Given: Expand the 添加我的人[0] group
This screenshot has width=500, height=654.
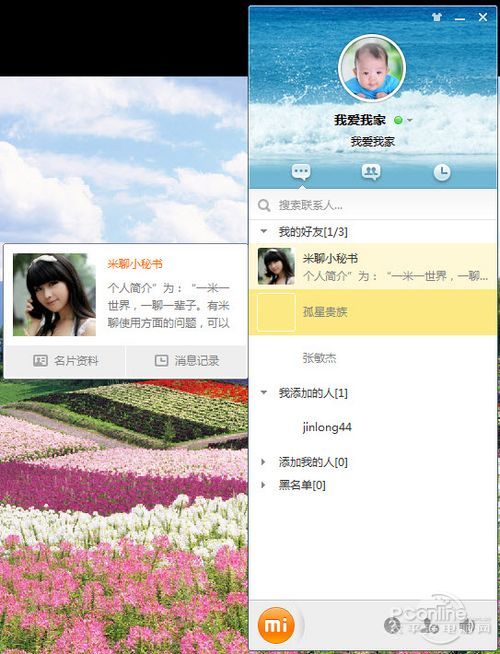Looking at the screenshot, I should tap(264, 462).
